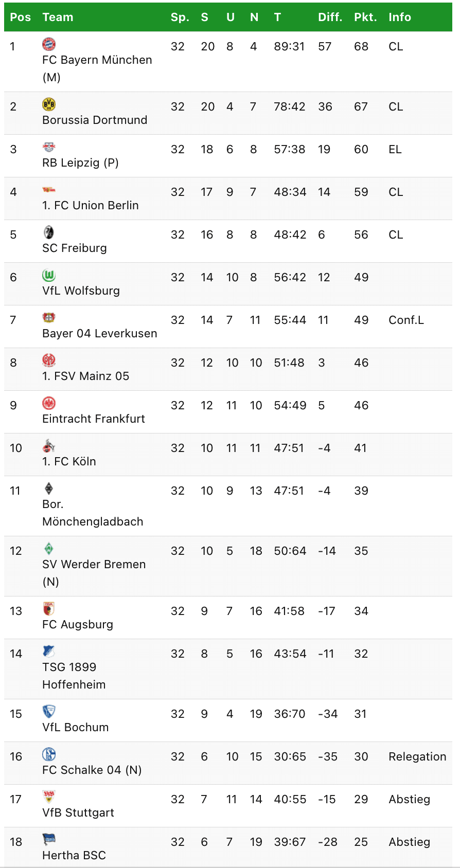Open the FC Augsburg team link

78,624
